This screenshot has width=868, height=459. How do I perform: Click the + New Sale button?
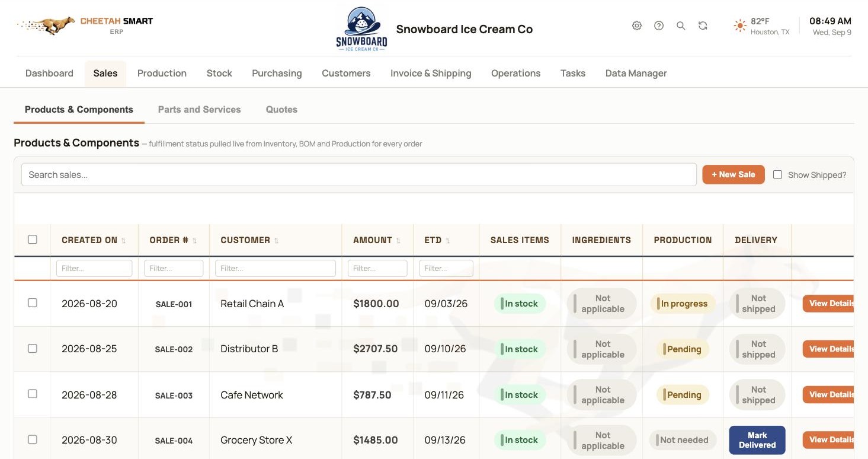[x=734, y=174]
